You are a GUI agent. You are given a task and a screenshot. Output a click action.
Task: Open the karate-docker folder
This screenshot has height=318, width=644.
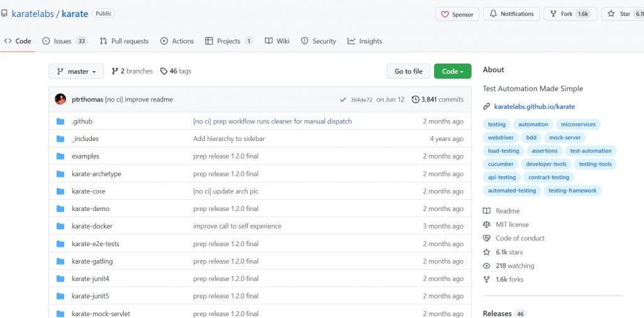[92, 226]
